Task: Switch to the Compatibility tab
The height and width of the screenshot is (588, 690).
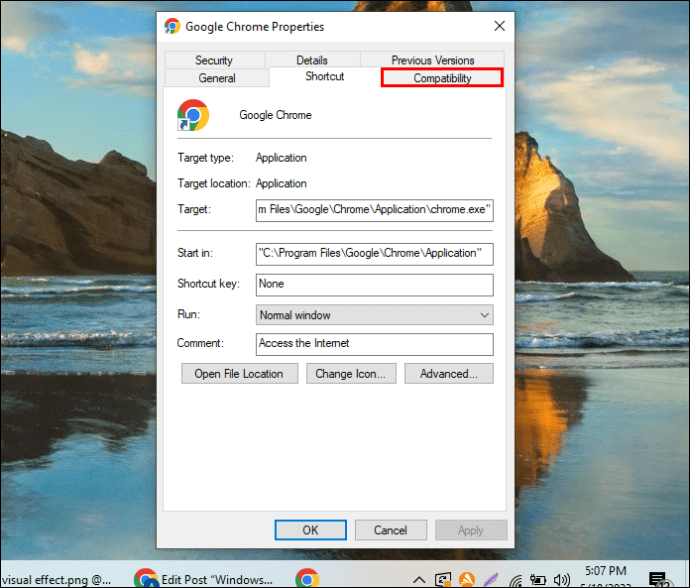Action: tap(442, 78)
